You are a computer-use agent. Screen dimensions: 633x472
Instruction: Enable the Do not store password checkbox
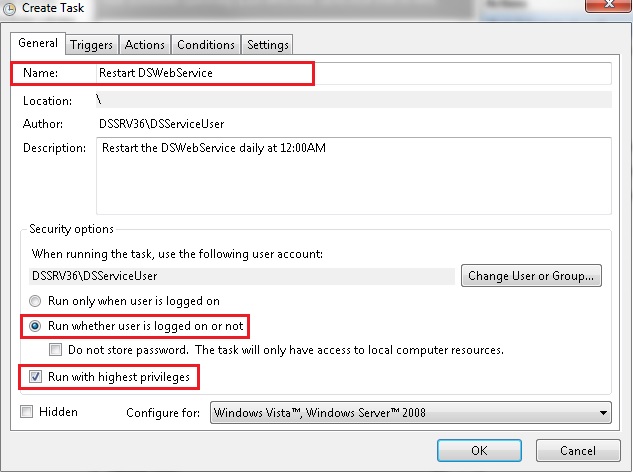[57, 351]
